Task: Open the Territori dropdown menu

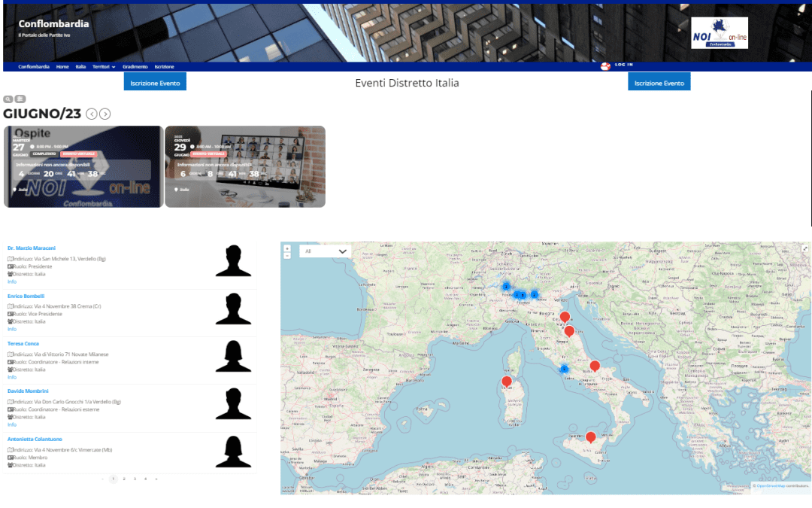Action: [100, 66]
